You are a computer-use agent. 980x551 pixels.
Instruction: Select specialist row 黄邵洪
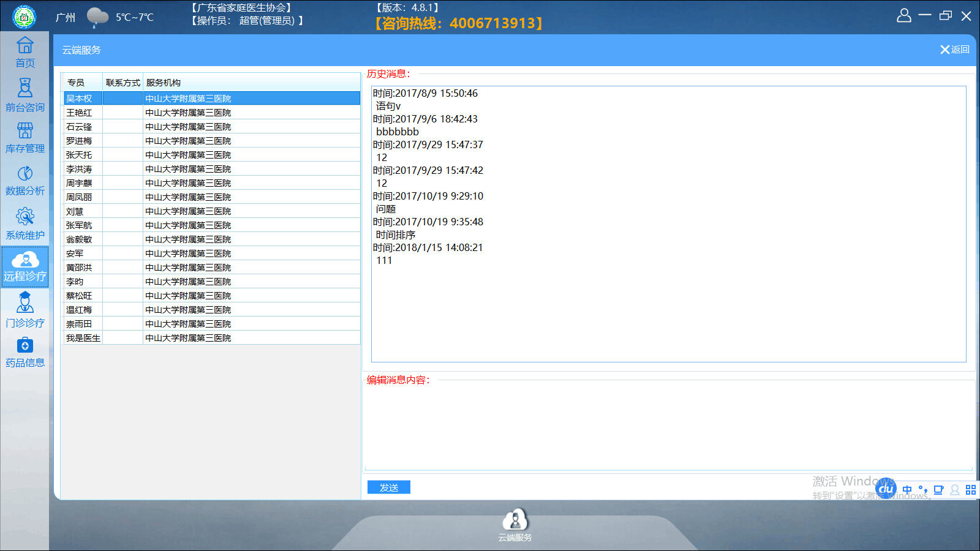[212, 268]
